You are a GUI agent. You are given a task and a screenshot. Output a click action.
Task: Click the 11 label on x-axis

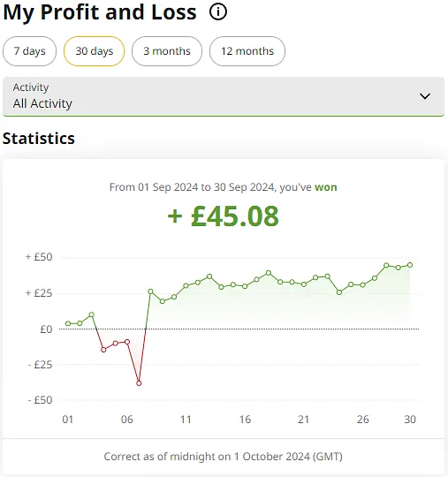click(186, 420)
